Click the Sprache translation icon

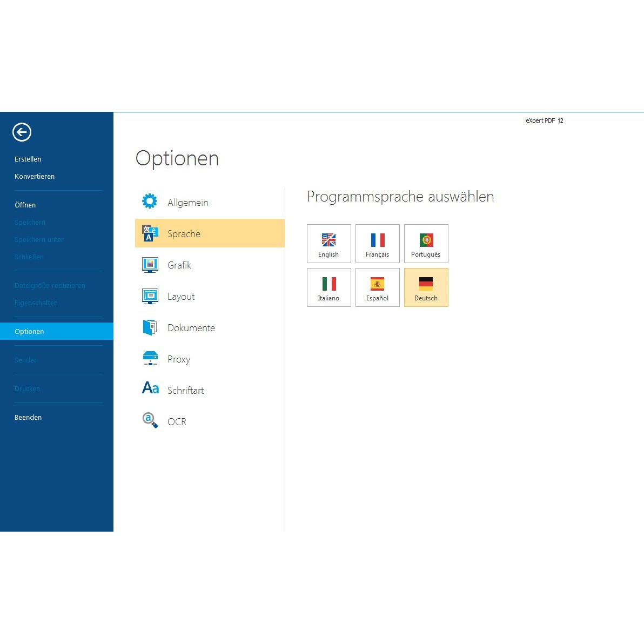click(x=150, y=233)
